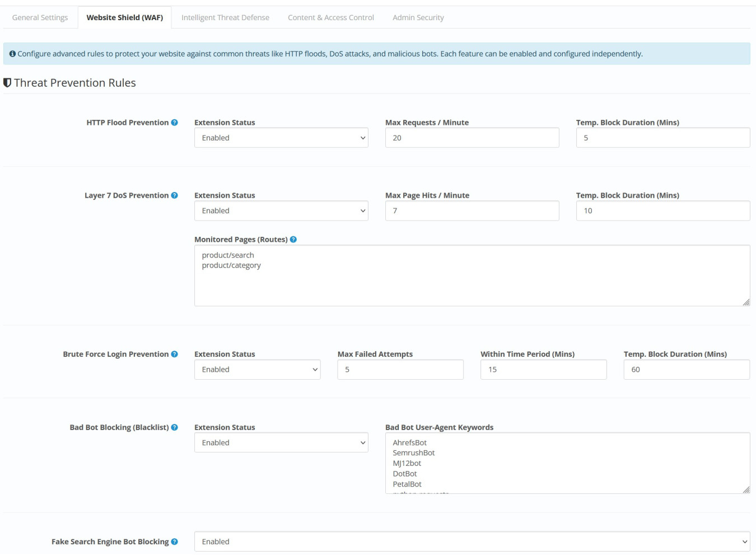Image resolution: width=756 pixels, height=560 pixels.
Task: Open HTTP Flood Prevention status dropdown
Action: [x=281, y=138]
